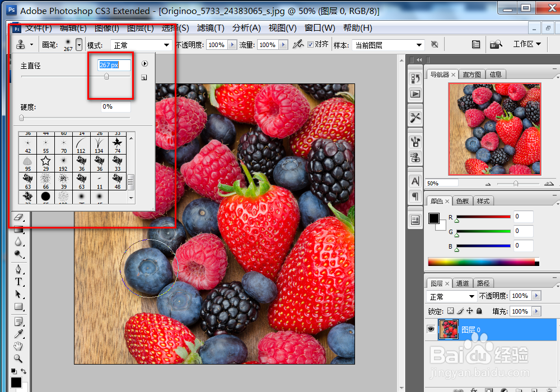Click the foreground color swatch in toolbox
The image size is (560, 392).
[16, 382]
